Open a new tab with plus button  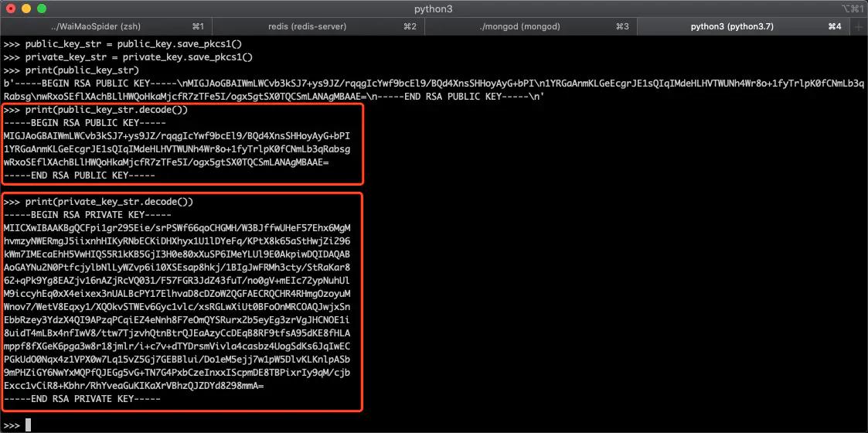pyautogui.click(x=859, y=26)
